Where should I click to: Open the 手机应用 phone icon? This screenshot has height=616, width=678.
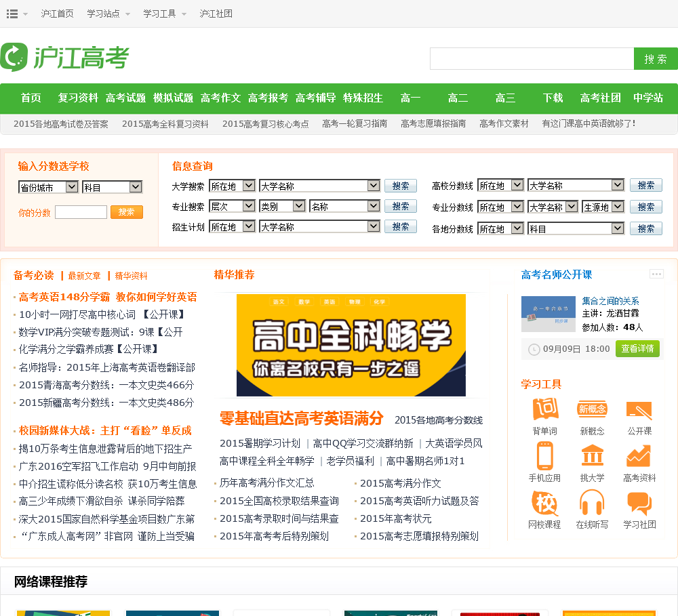(545, 455)
